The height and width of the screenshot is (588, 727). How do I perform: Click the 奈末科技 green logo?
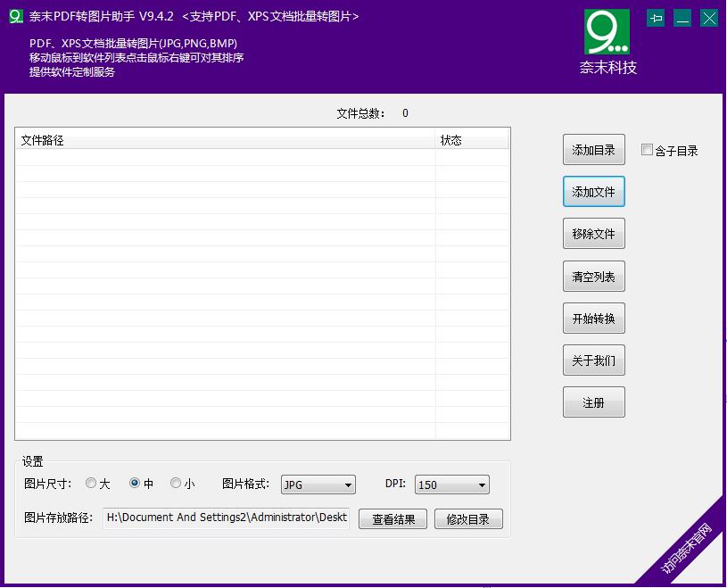tap(607, 32)
